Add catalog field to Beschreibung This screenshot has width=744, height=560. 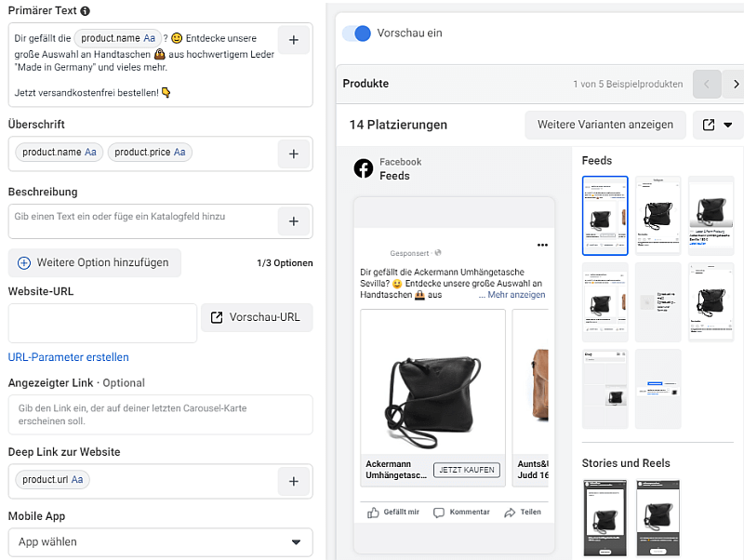pos(294,221)
